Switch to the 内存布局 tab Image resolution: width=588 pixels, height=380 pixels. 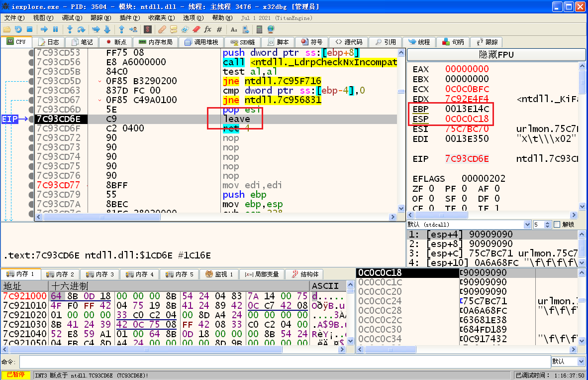[155, 42]
